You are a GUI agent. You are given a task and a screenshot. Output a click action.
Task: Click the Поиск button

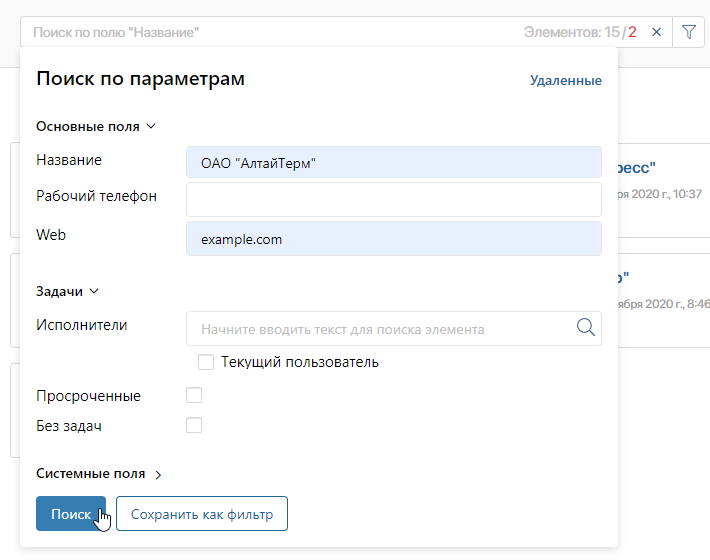point(71,514)
